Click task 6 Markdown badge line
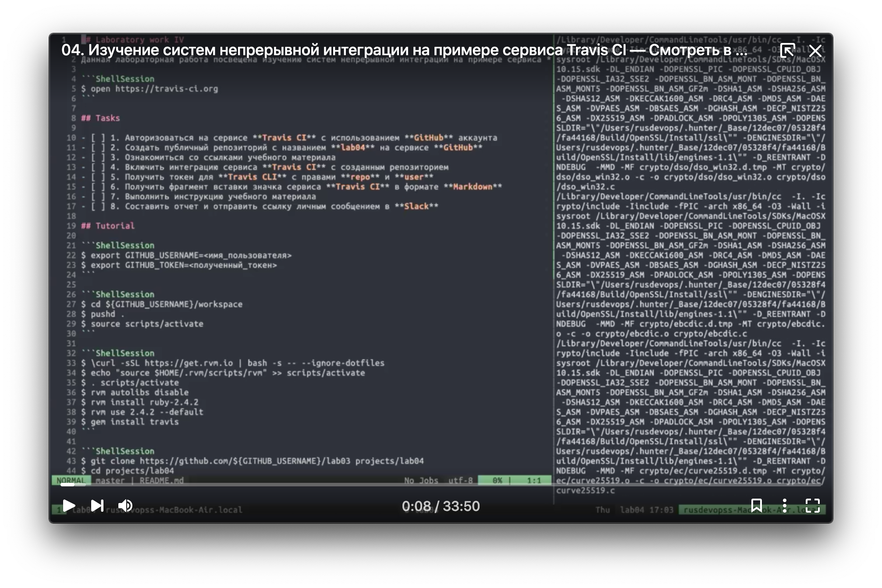The height and width of the screenshot is (588, 882). (292, 187)
